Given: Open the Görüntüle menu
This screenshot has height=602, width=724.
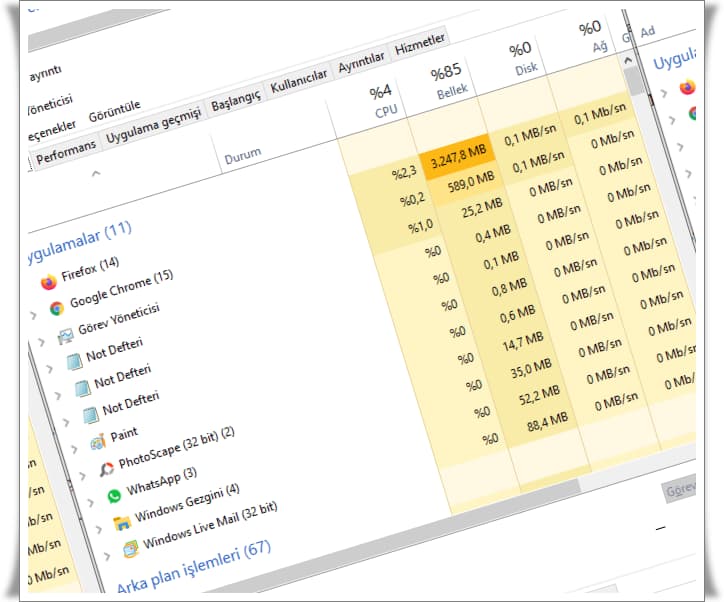Looking at the screenshot, I should pos(115,111).
